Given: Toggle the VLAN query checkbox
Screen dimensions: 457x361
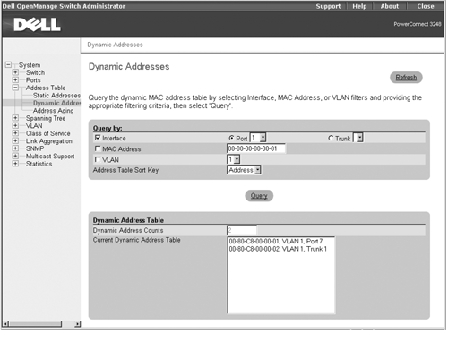Looking at the screenshot, I should pyautogui.click(x=97, y=160).
